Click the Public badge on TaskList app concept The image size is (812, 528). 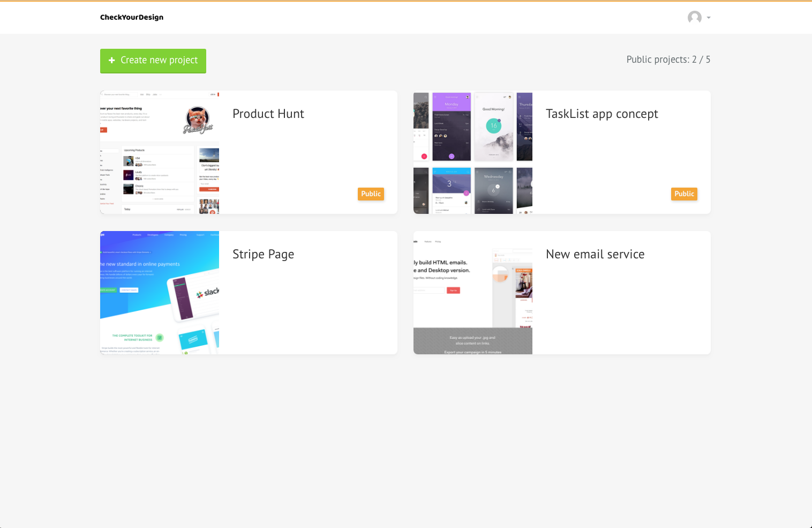coord(684,194)
